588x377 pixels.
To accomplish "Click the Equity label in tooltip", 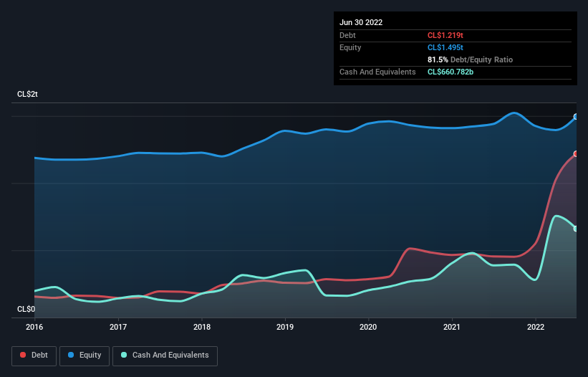I will tap(350, 47).
